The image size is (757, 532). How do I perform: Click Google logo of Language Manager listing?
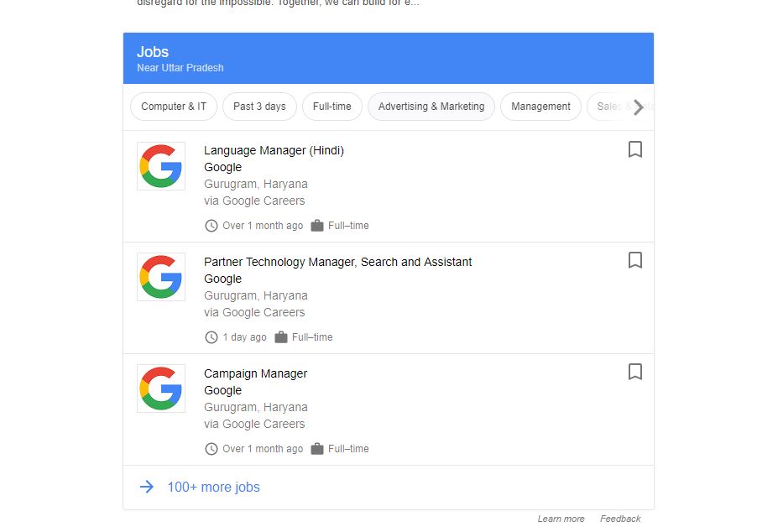click(x=161, y=166)
